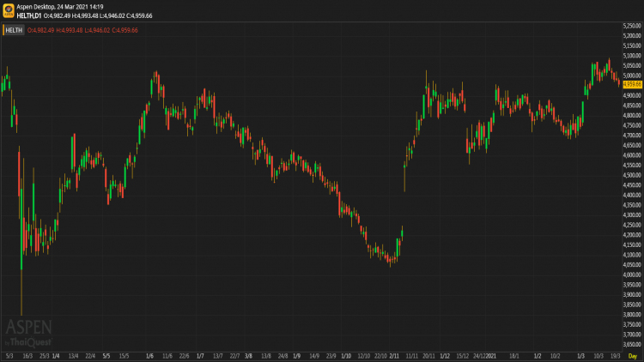644x362 pixels.
Task: Click the 13/4 date axis label
Action: coord(74,356)
